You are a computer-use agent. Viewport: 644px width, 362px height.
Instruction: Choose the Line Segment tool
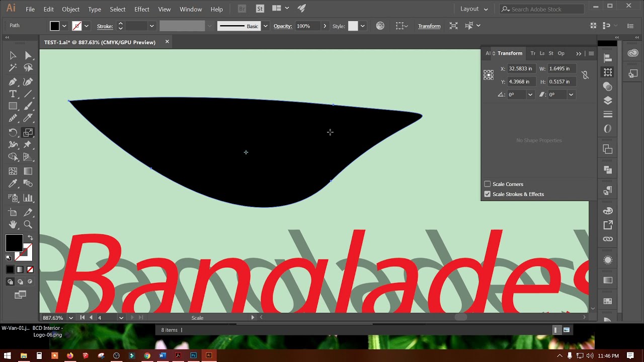(x=28, y=94)
